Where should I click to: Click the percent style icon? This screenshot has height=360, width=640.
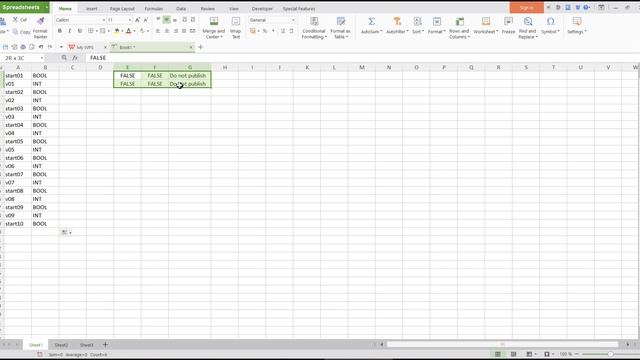[x=265, y=31]
